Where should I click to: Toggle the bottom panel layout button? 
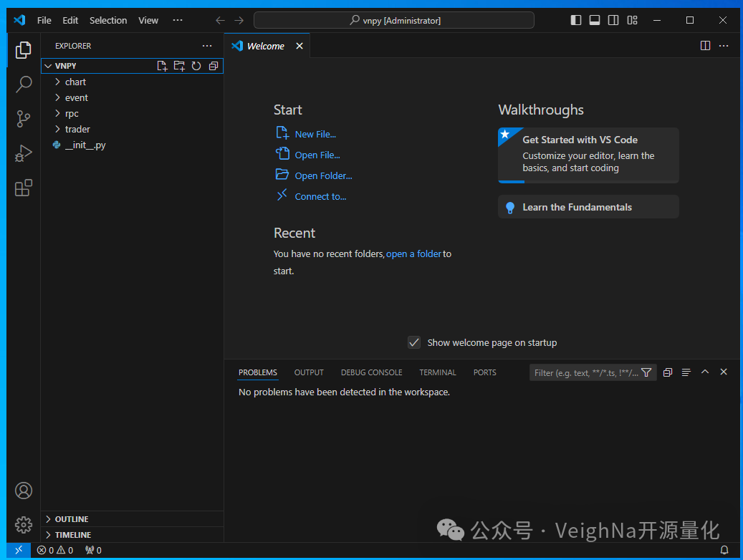click(595, 20)
